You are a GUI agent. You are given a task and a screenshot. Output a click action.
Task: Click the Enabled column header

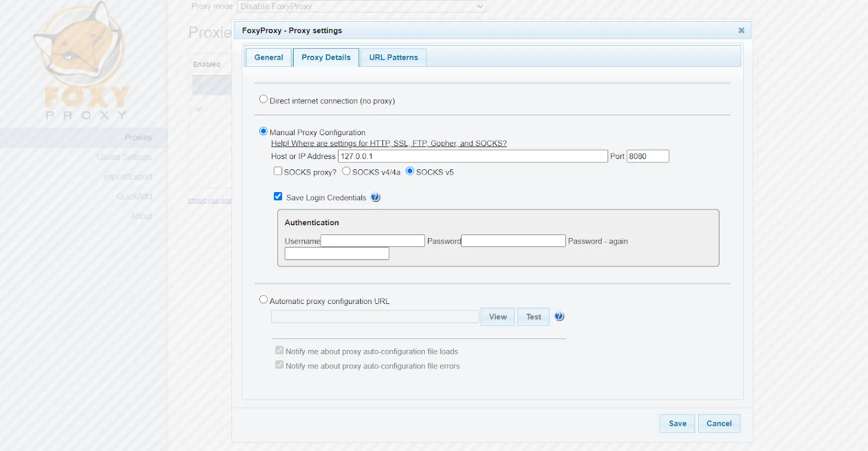click(207, 64)
